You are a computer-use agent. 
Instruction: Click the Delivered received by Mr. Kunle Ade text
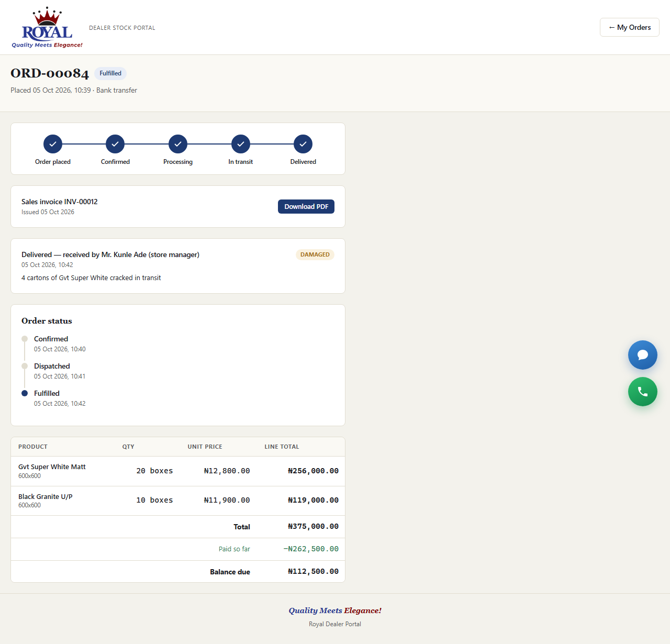[x=110, y=254]
